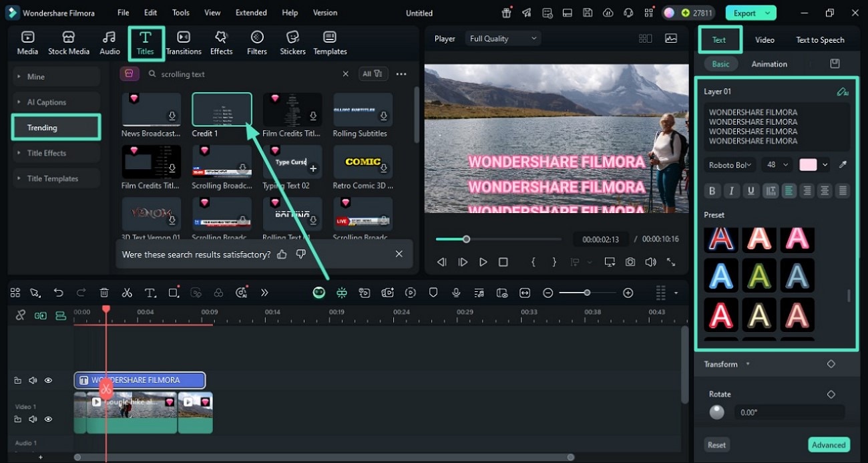The height and width of the screenshot is (463, 868).
Task: Open the Stickers panel
Action: tap(292, 43)
